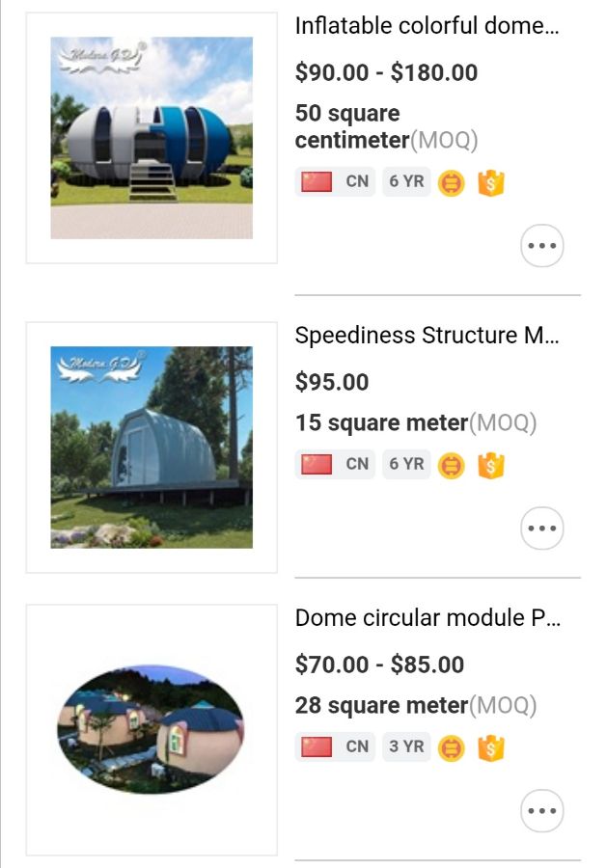View the oval dome village thumbnail
The height and width of the screenshot is (868, 606).
point(151,730)
